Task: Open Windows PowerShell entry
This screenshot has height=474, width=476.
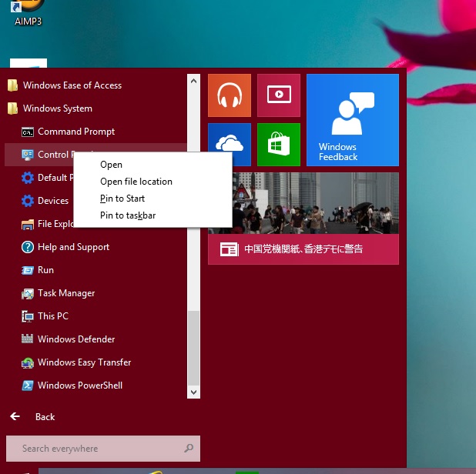Action: click(x=96, y=386)
